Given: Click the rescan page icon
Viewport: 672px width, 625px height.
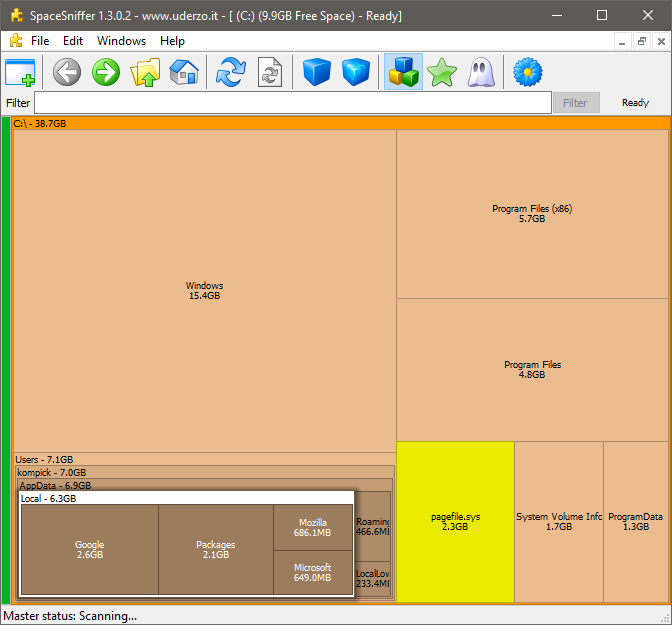Looking at the screenshot, I should 270,72.
